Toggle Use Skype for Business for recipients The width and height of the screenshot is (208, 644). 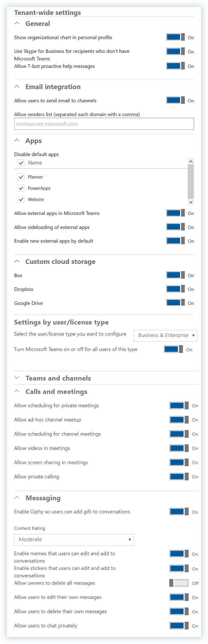(176, 52)
